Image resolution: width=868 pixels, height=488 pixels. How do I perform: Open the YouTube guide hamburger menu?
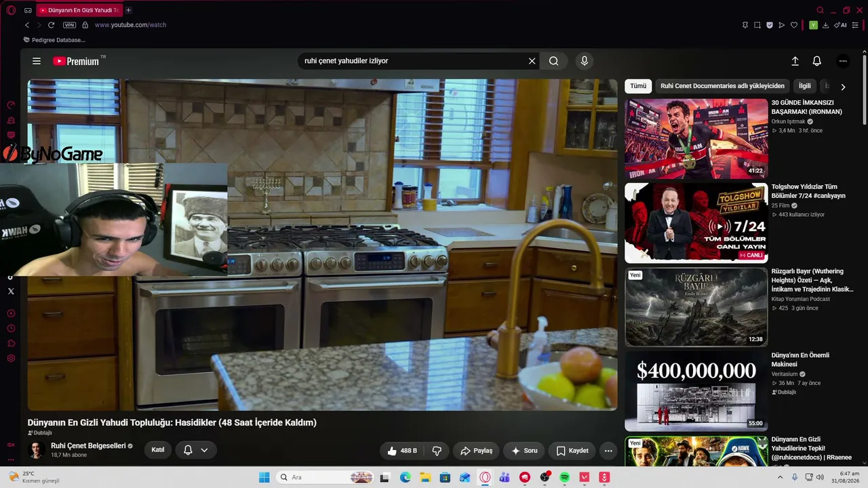[x=37, y=61]
